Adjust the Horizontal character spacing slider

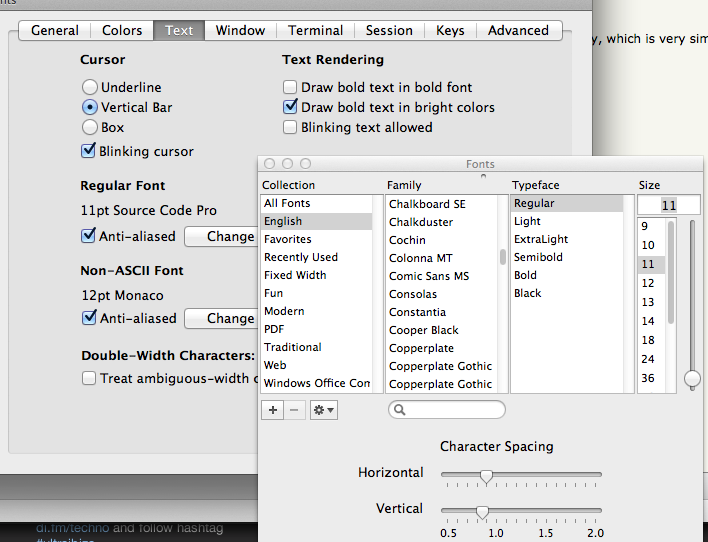click(x=486, y=476)
